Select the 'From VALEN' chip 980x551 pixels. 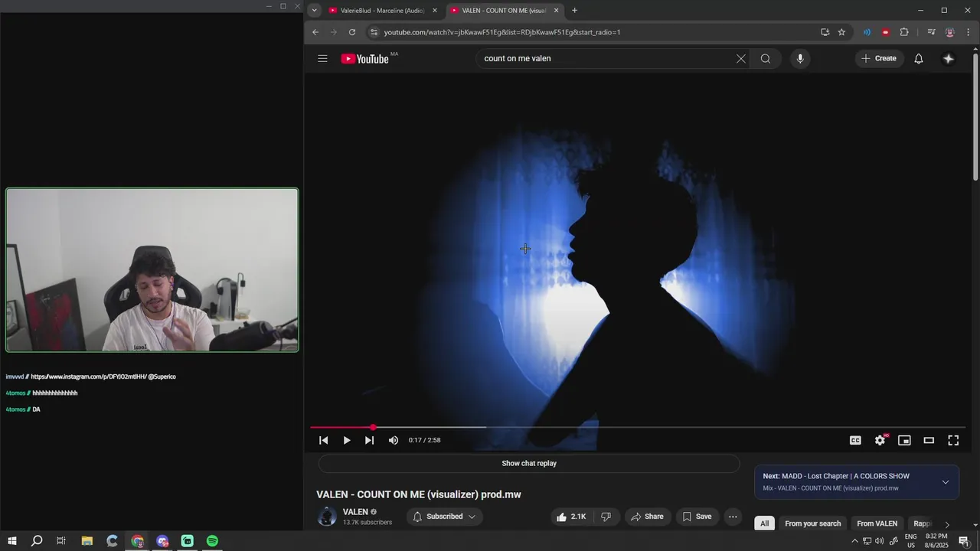pyautogui.click(x=877, y=523)
